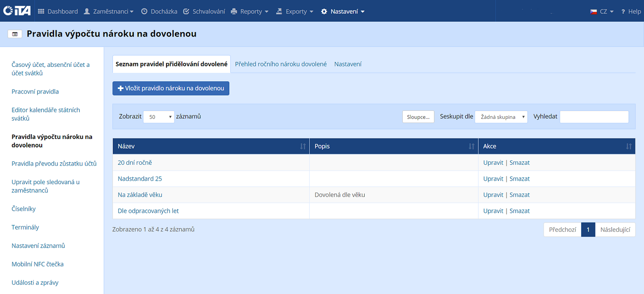Click Vložit pravidlo nároku na dovolenou button
This screenshot has height=294, width=644.
point(171,88)
